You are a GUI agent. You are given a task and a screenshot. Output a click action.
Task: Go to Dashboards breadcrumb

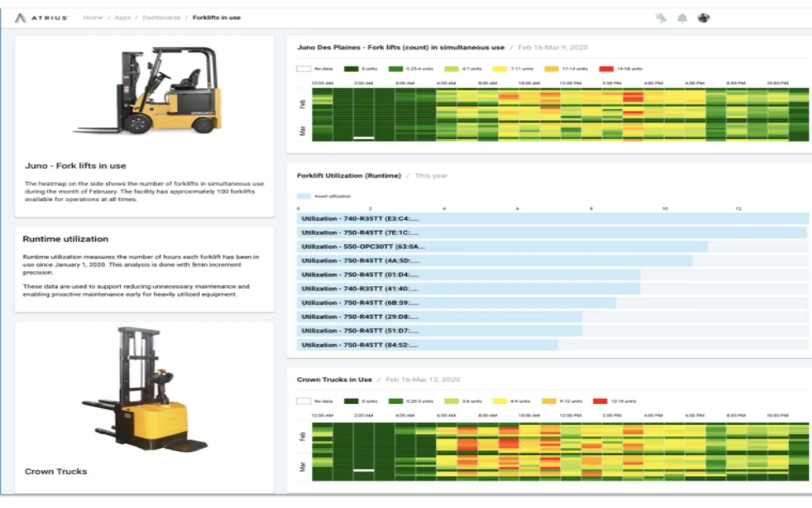tap(161, 18)
